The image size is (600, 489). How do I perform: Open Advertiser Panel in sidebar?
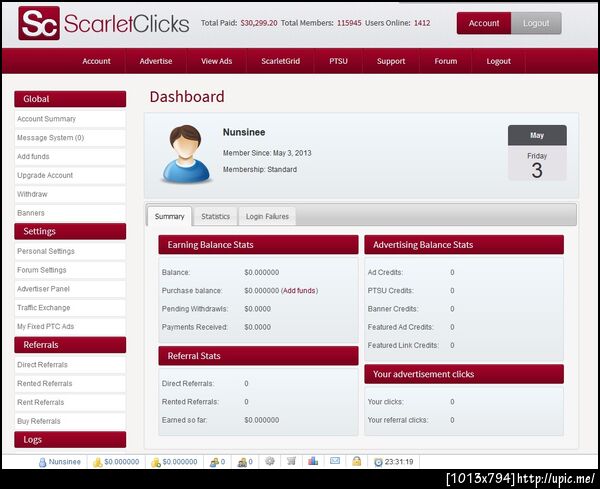[x=70, y=289]
